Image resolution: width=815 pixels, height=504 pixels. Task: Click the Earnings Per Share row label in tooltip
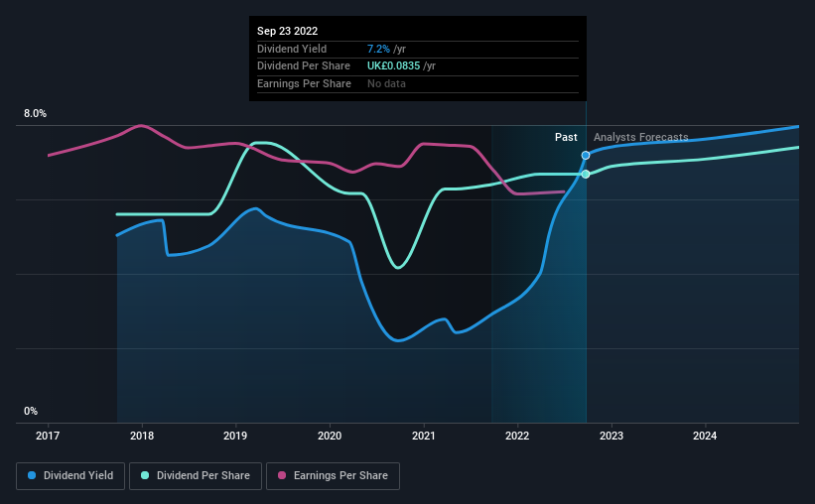click(304, 83)
